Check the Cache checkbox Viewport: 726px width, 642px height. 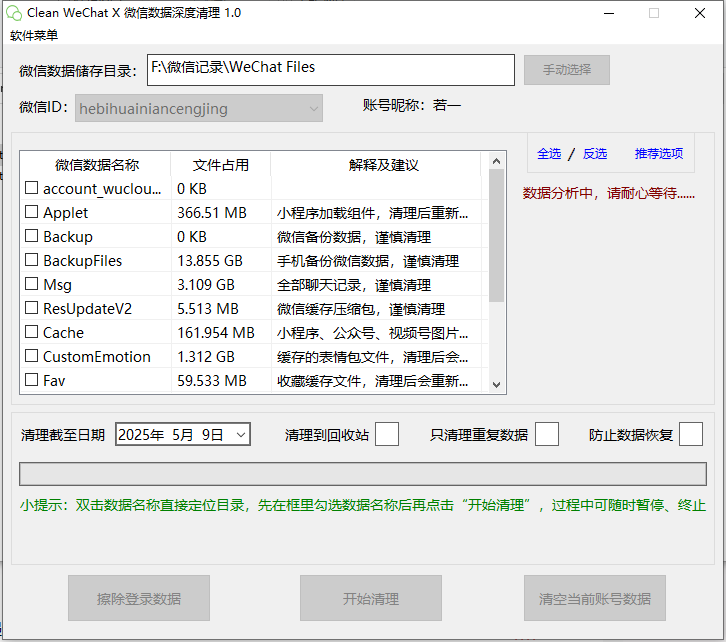click(31, 332)
